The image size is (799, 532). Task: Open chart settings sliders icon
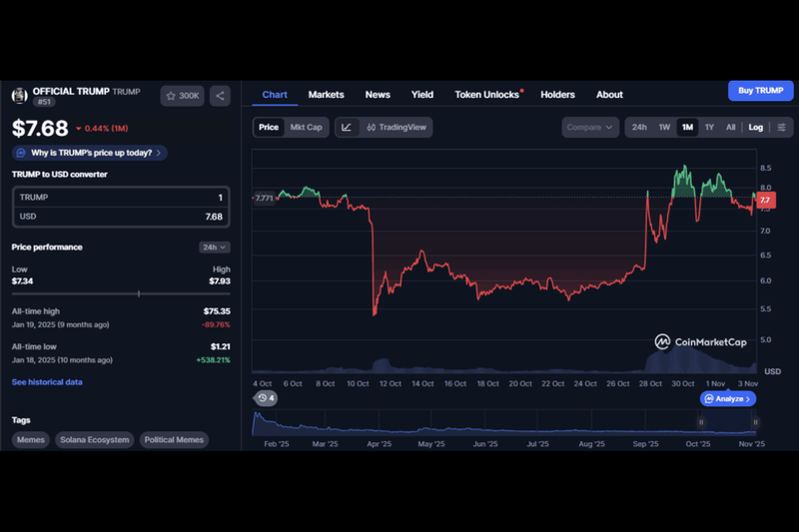pos(781,127)
